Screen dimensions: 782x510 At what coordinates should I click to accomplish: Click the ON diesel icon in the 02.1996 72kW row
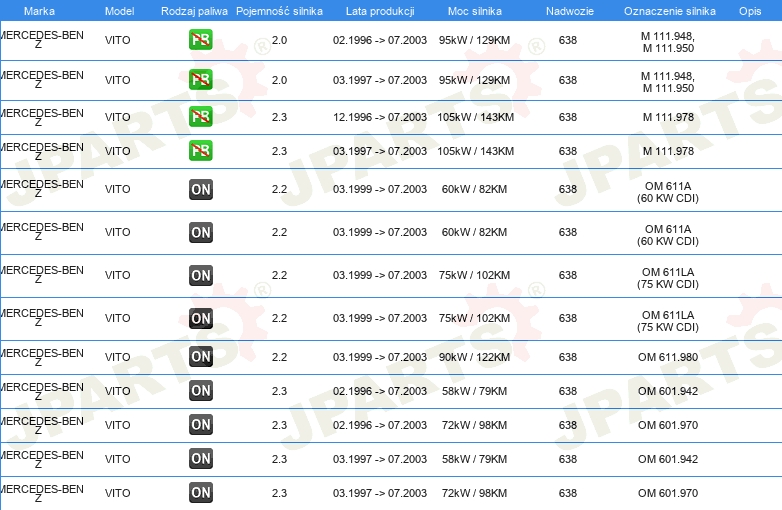point(201,425)
